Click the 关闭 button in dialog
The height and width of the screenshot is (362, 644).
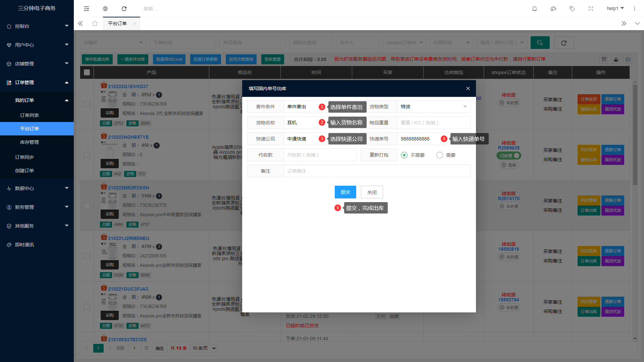click(x=372, y=192)
